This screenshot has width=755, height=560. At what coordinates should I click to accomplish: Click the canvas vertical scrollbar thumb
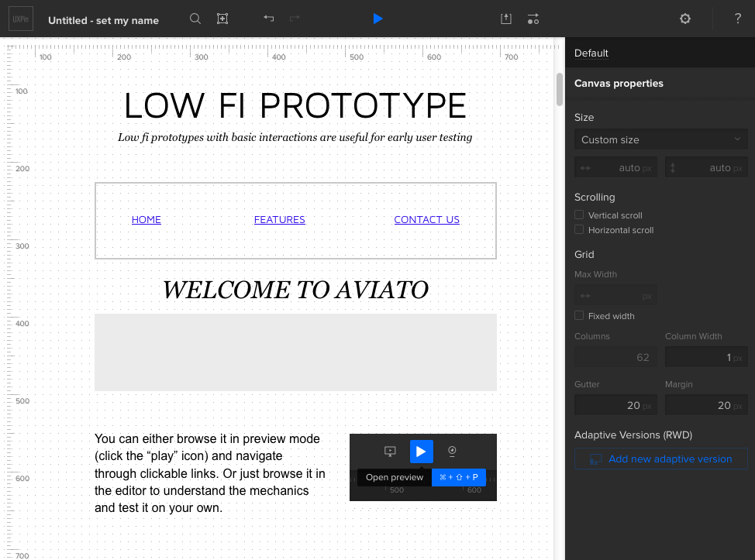(559, 89)
